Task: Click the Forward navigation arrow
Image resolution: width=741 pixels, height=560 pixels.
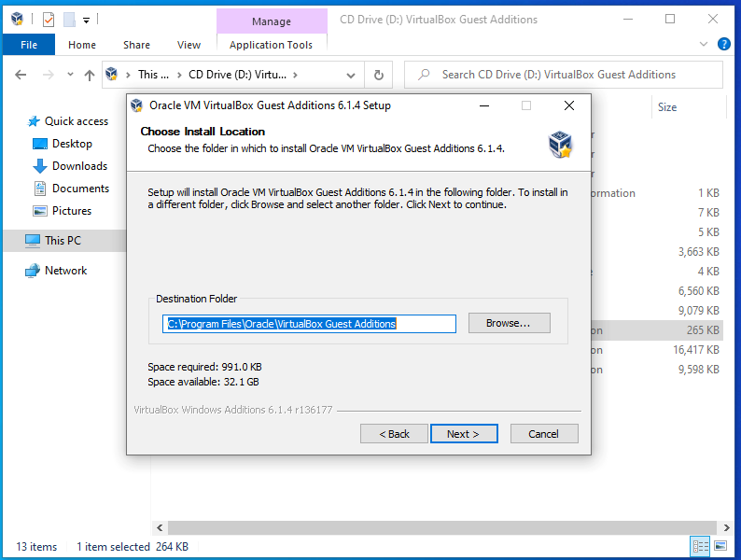Action: [x=49, y=75]
